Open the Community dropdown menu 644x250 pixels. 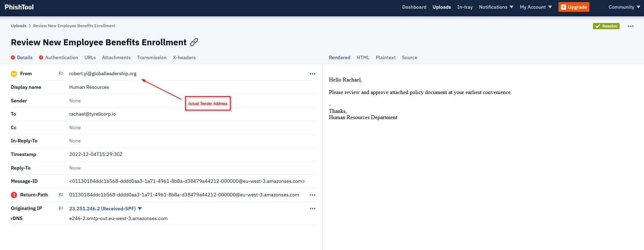point(624,7)
